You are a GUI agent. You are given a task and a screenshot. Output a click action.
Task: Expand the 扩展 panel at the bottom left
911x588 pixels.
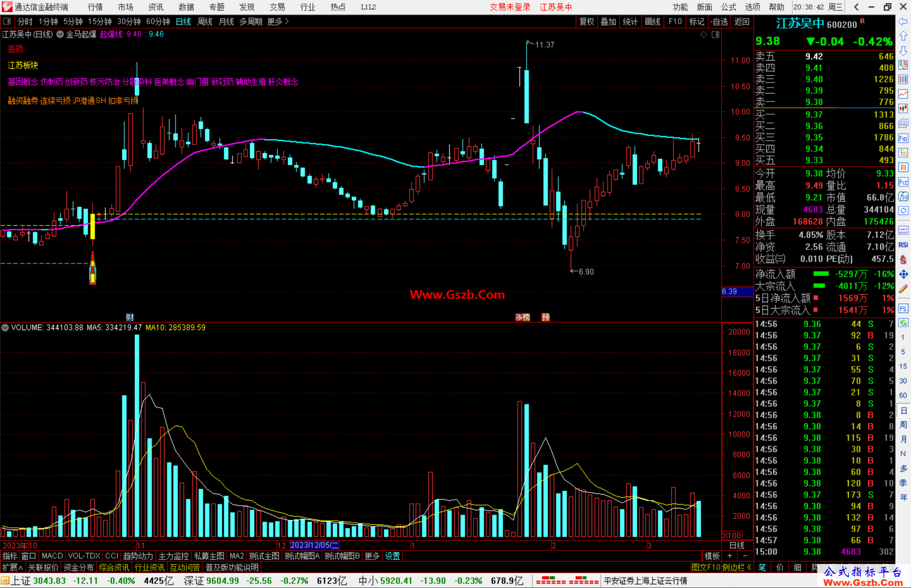(x=12, y=567)
